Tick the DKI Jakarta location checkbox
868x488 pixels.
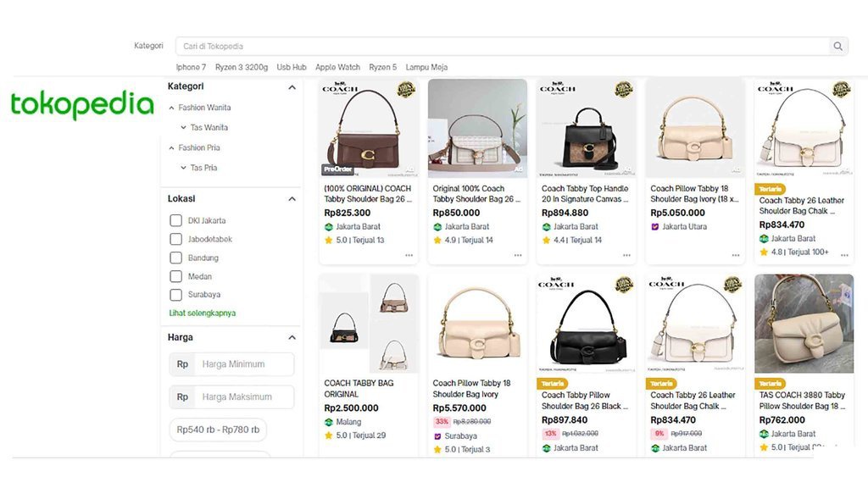tap(175, 220)
